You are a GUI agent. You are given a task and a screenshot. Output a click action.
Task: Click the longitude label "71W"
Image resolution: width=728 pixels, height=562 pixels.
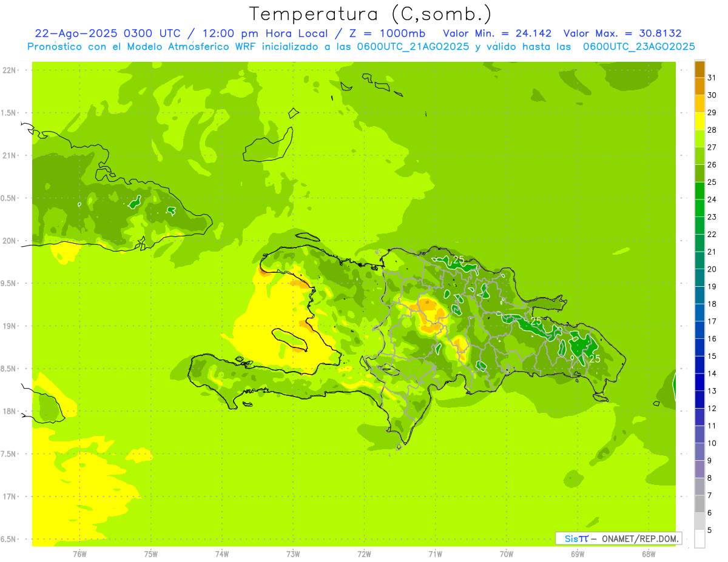tap(435, 554)
